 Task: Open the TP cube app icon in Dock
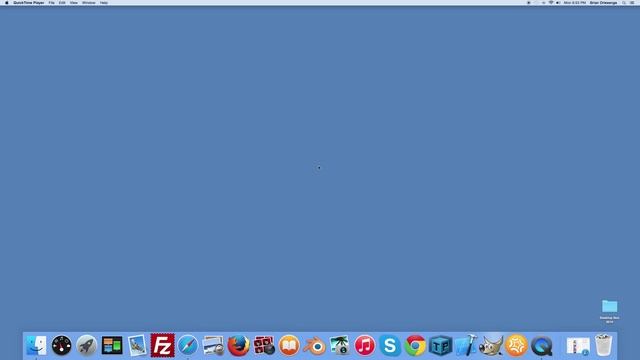point(440,345)
